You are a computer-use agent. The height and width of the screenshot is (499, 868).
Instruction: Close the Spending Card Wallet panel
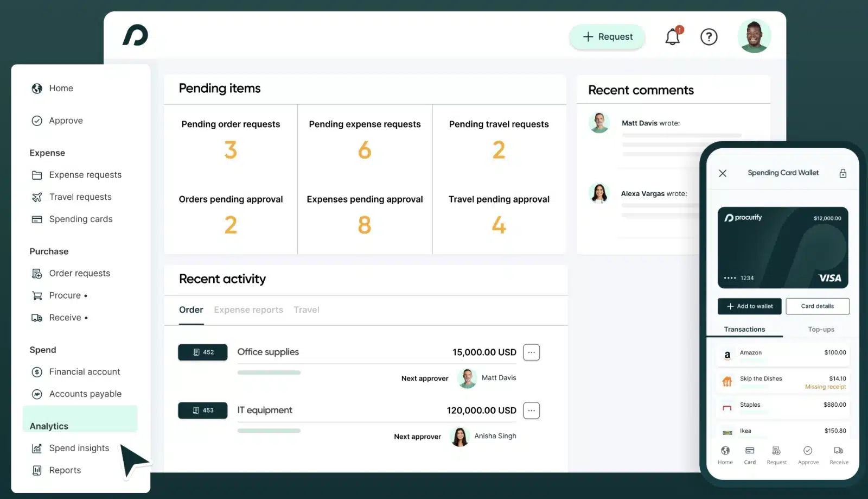723,173
